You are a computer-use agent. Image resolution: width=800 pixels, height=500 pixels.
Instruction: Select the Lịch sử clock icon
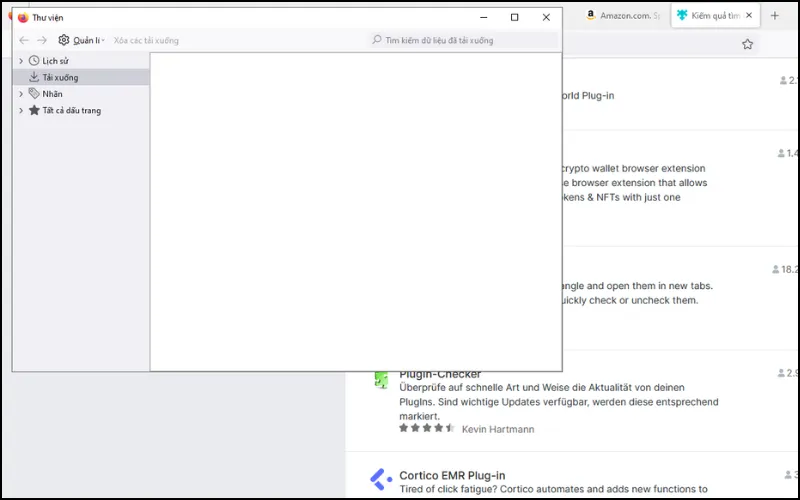pos(34,61)
